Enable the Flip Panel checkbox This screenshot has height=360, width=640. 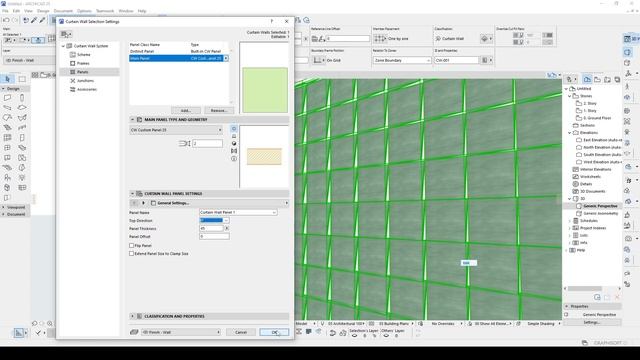point(132,246)
